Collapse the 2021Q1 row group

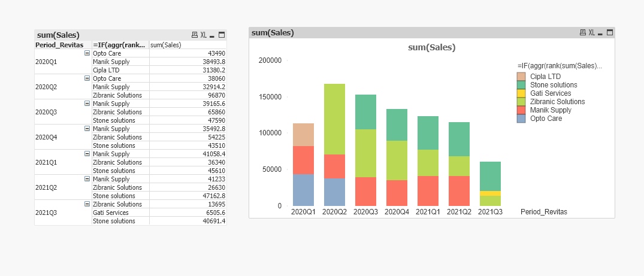coord(87,154)
